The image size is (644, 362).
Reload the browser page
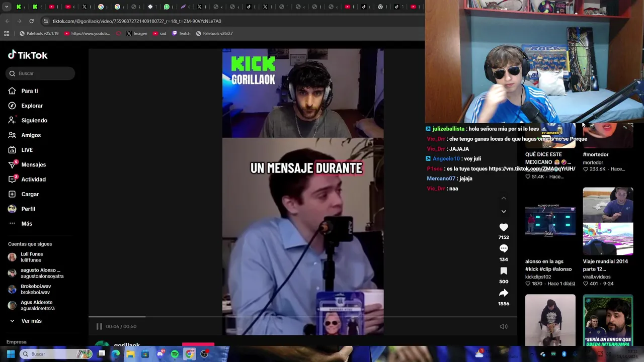[31, 21]
